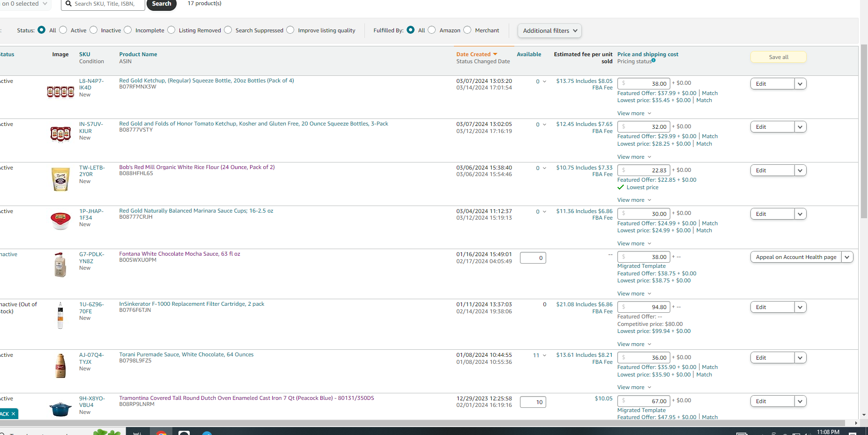Click Match beside Featured Offer $37.99
Screen dimensions: 868x435
click(710, 93)
